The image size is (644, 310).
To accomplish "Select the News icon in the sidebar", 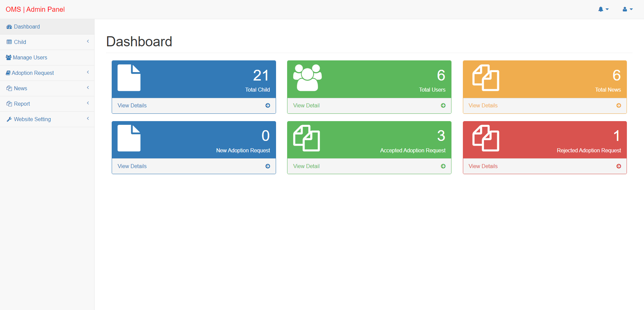I will [x=8, y=88].
